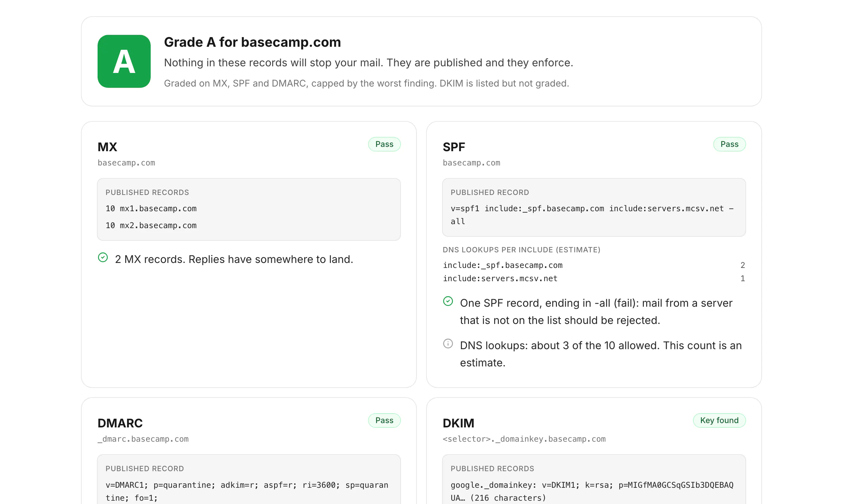Select the '10 mx1.basecamp.com' record line

[x=151, y=209]
